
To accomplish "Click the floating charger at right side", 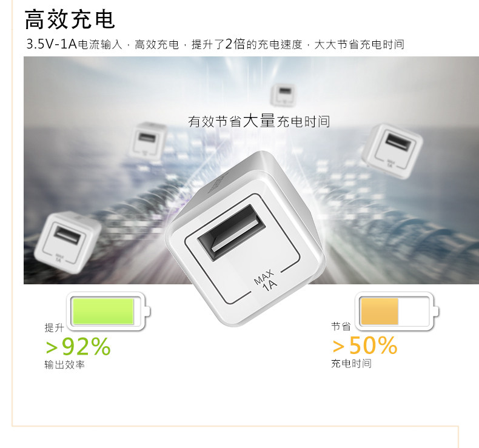I will (392, 151).
